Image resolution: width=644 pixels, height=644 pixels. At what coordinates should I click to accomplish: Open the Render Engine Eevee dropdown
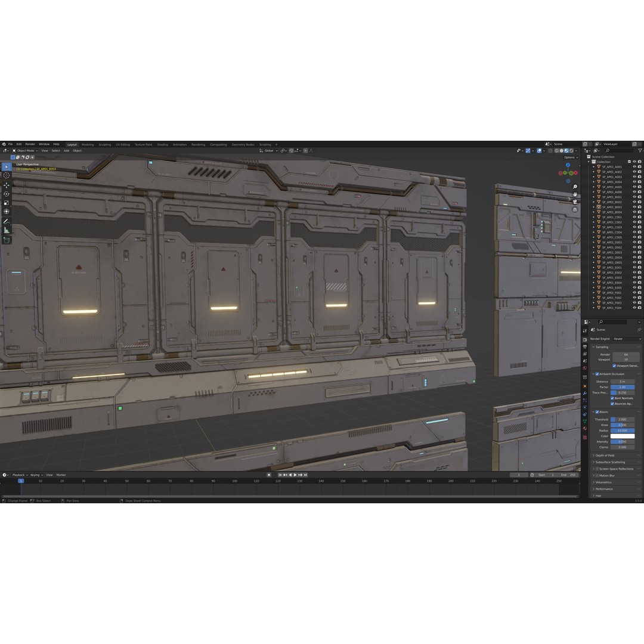[627, 339]
